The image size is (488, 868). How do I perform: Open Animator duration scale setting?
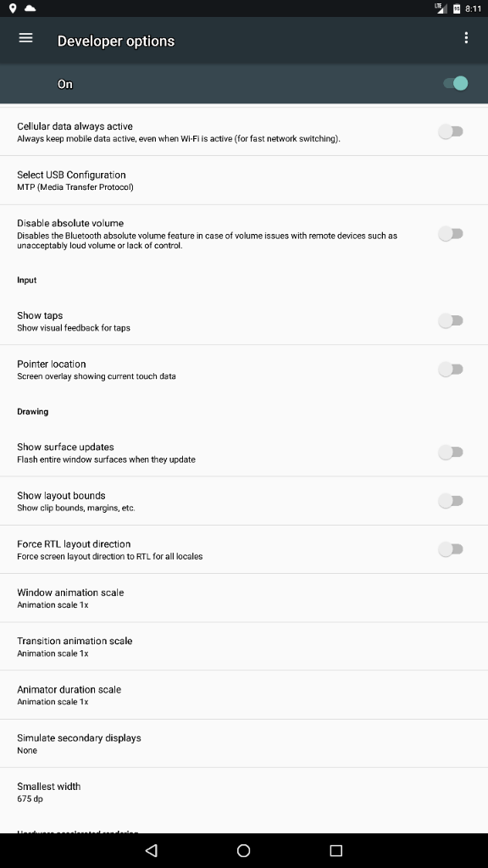pyautogui.click(x=244, y=695)
